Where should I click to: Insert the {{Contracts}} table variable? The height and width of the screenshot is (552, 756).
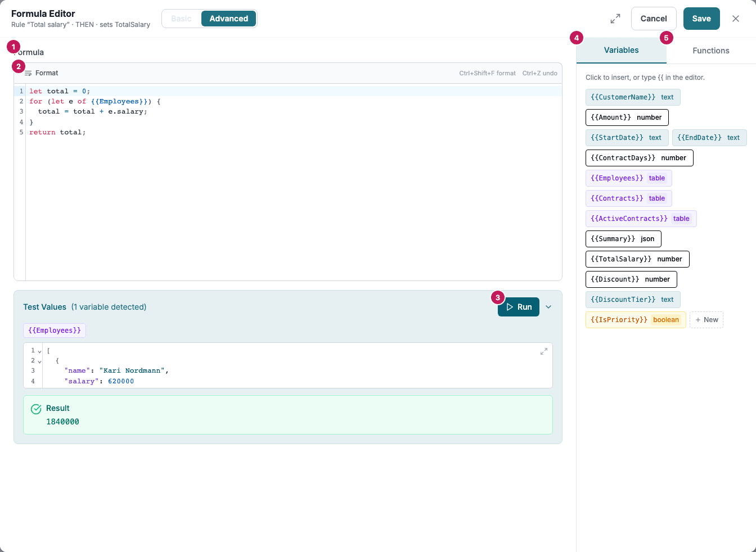click(x=629, y=198)
